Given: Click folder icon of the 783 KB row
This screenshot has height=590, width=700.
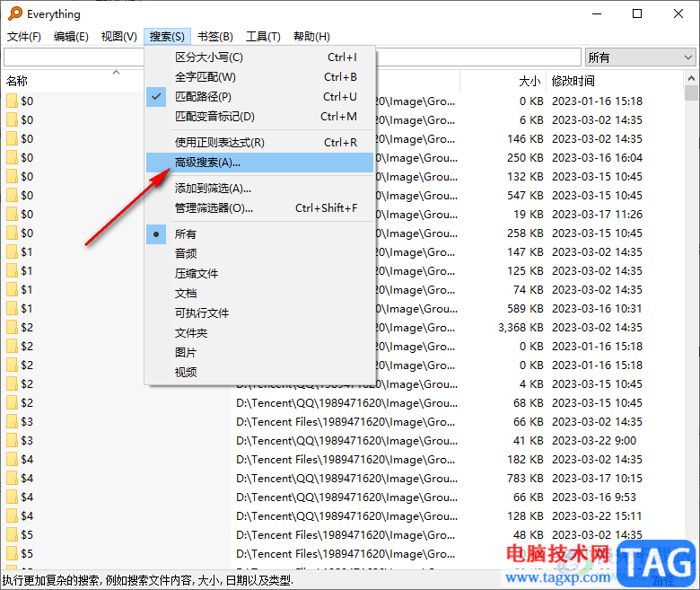Looking at the screenshot, I should [12, 479].
